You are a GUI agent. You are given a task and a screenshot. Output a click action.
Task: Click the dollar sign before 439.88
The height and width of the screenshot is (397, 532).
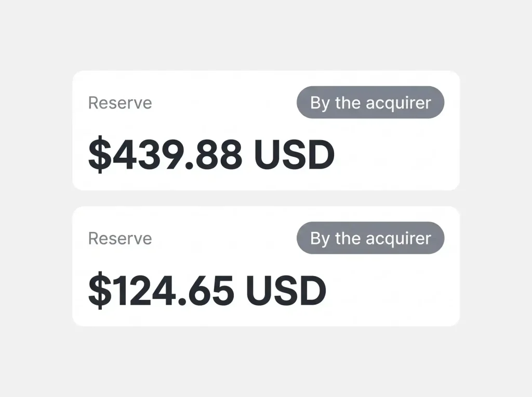(100, 155)
